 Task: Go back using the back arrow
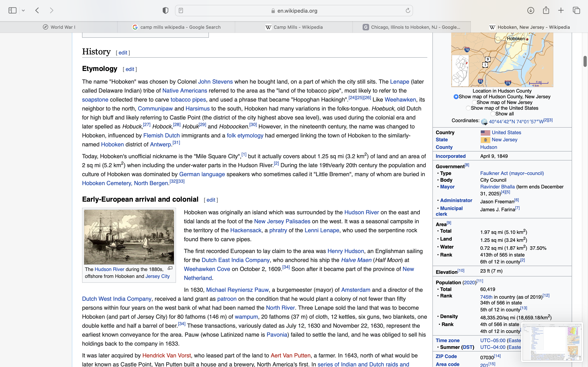(37, 10)
